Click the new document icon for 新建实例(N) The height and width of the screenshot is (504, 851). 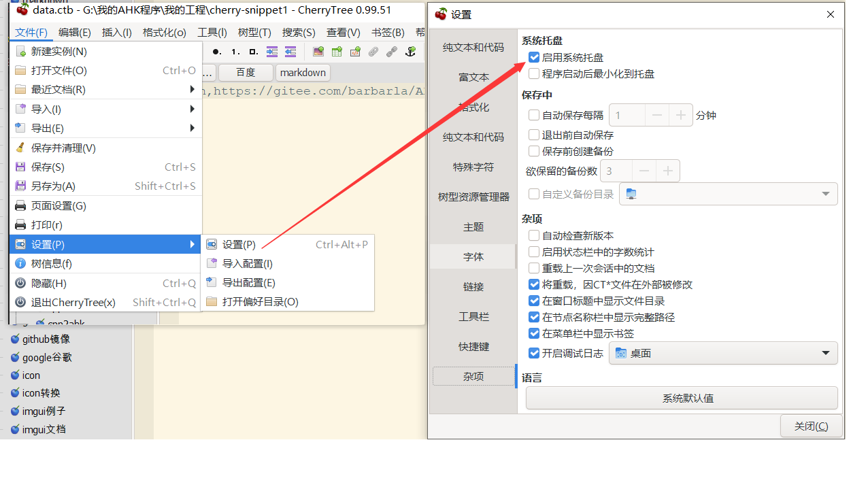coord(20,51)
